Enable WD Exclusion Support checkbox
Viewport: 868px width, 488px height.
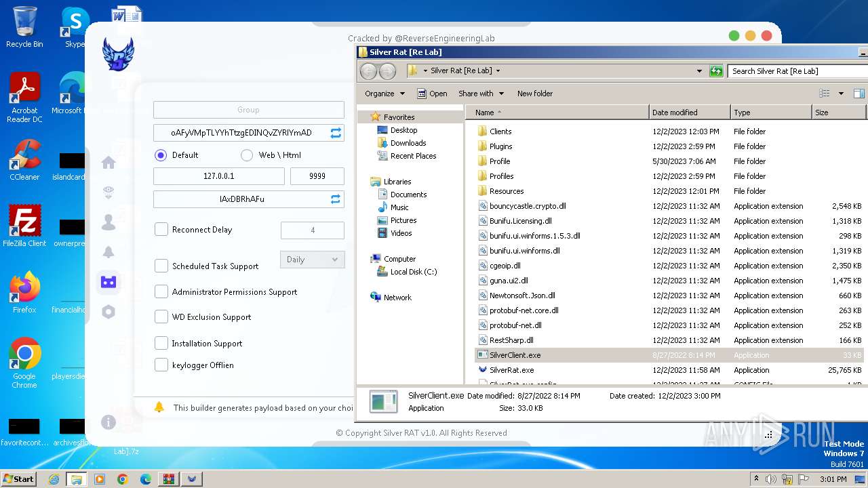pyautogui.click(x=161, y=317)
